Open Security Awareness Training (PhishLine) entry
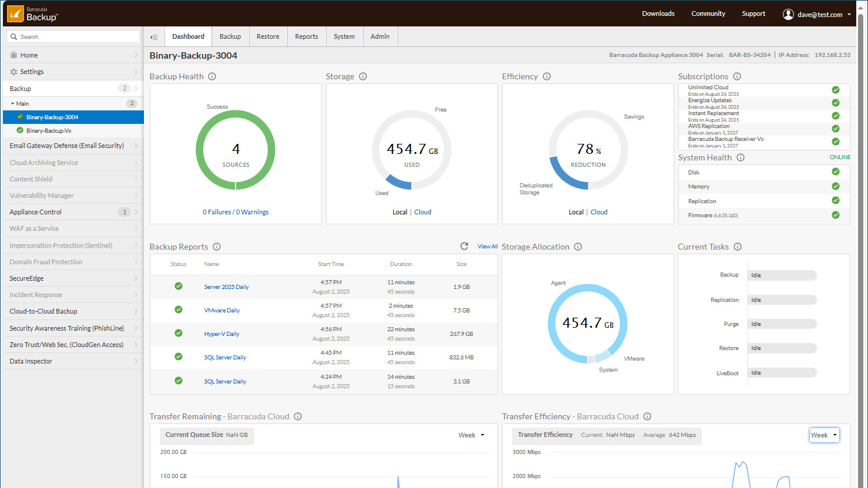Image resolution: width=868 pixels, height=488 pixels. pyautogui.click(x=73, y=328)
